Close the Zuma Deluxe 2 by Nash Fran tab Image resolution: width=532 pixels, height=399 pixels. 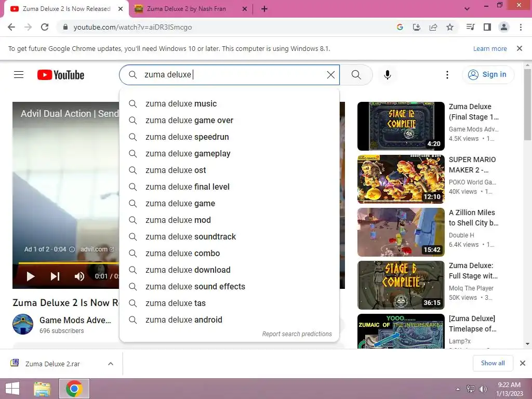coord(245,9)
